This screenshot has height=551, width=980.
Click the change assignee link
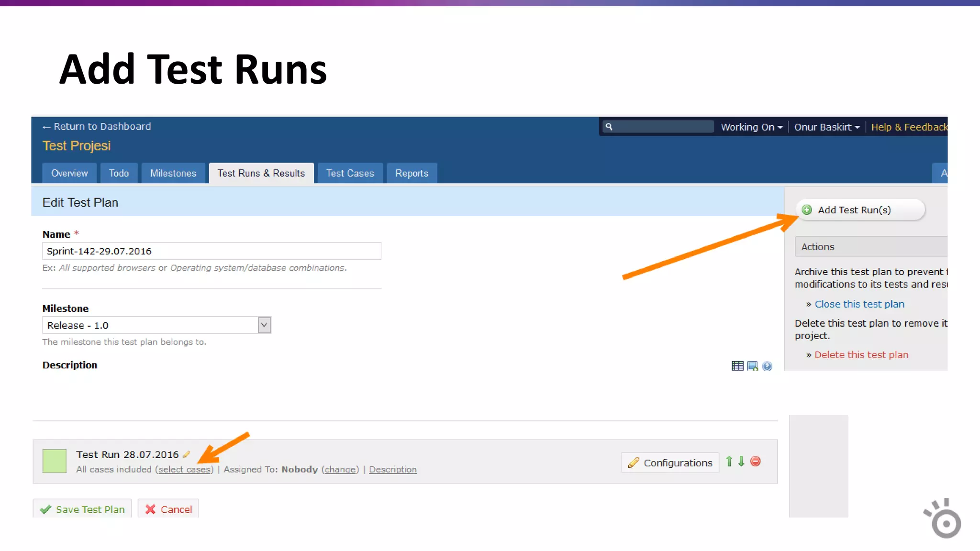[340, 470]
